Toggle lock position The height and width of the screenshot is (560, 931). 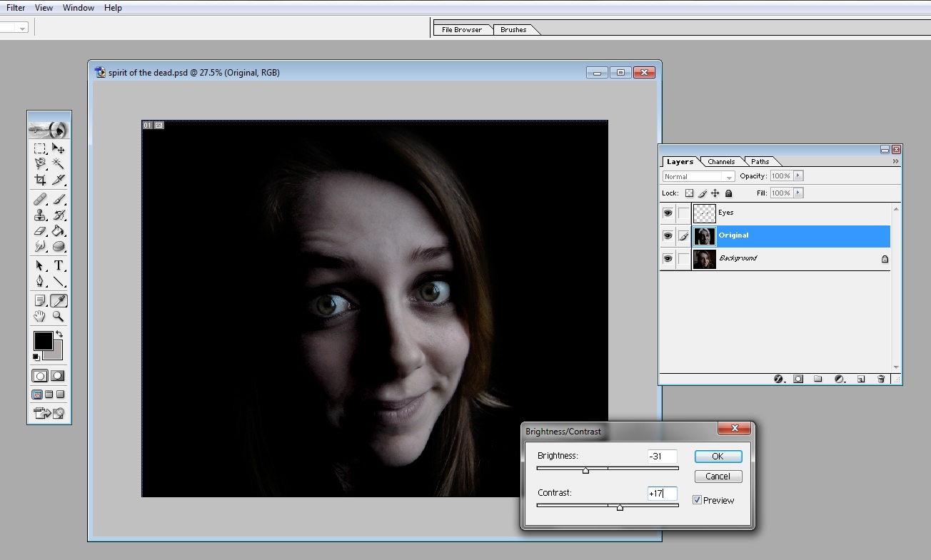tap(715, 193)
